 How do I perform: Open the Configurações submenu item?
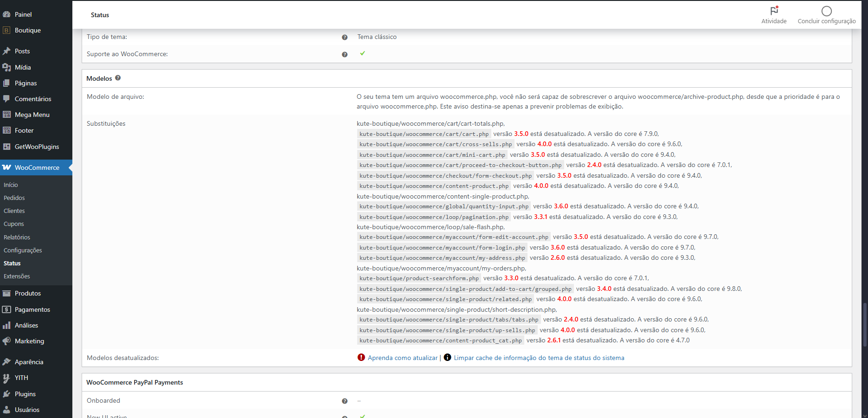click(x=23, y=250)
